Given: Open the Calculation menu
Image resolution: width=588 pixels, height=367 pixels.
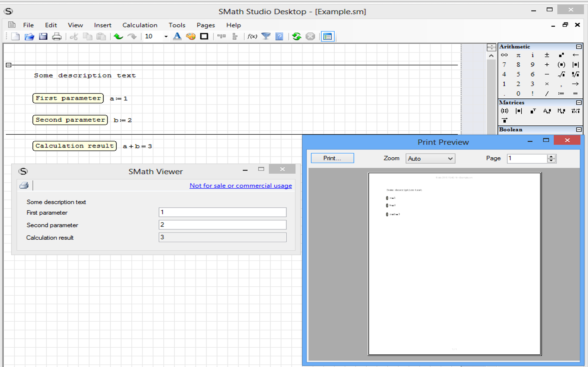Looking at the screenshot, I should click(140, 25).
